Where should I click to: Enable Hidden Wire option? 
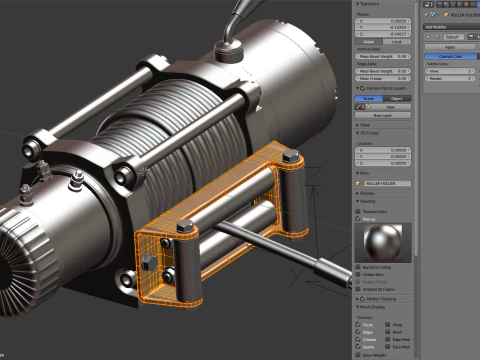coord(358,274)
